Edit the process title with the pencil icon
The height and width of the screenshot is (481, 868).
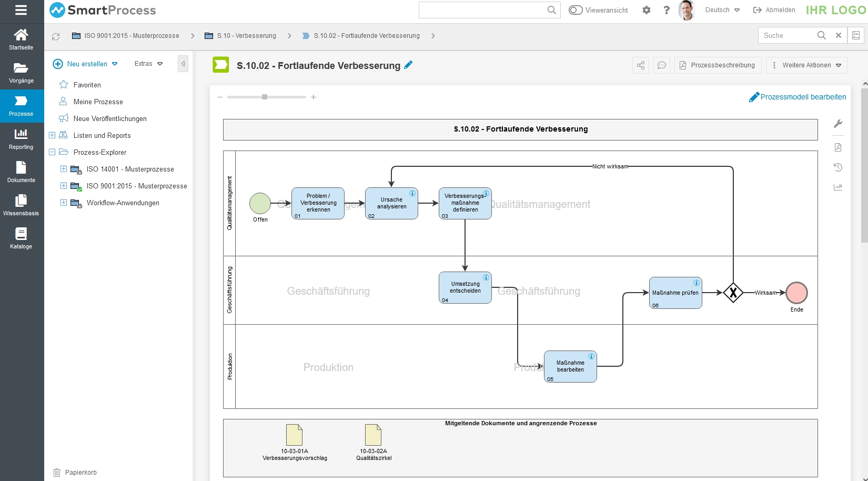pos(408,65)
